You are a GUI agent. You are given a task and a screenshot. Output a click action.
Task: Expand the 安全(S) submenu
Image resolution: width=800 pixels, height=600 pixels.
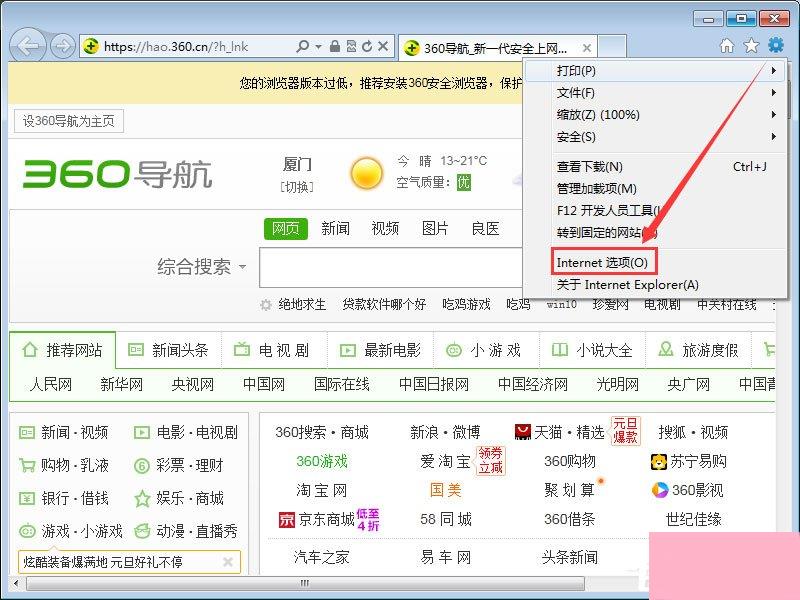[656, 136]
